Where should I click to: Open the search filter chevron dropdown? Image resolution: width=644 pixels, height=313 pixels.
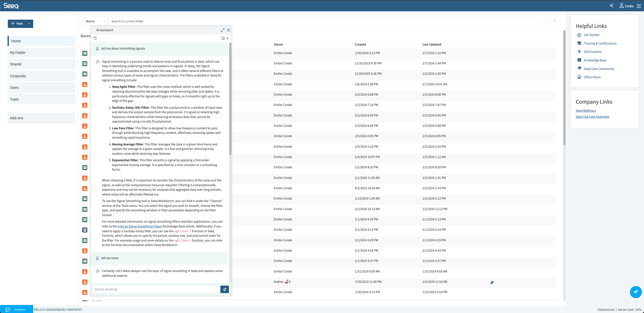543,21
